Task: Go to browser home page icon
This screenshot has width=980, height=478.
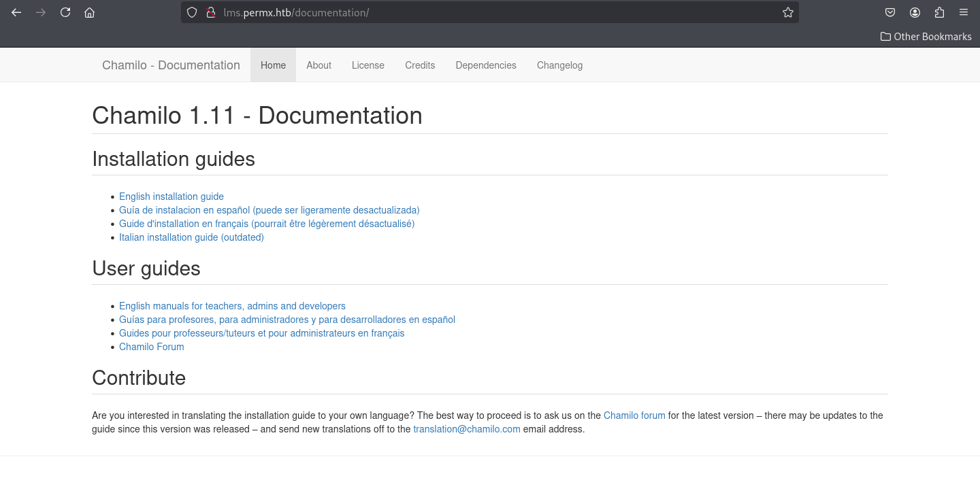Action: pyautogui.click(x=89, y=12)
